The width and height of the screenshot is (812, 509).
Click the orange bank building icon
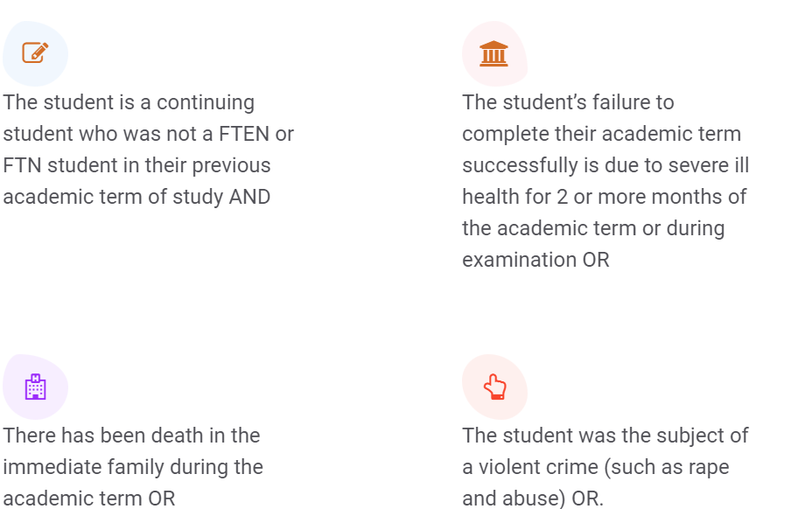coord(494,53)
